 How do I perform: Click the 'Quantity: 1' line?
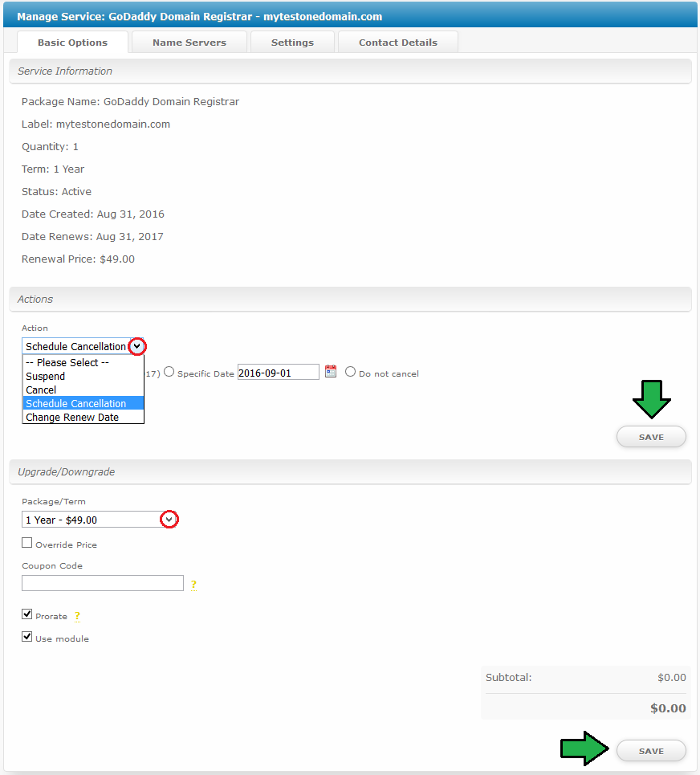[50, 146]
